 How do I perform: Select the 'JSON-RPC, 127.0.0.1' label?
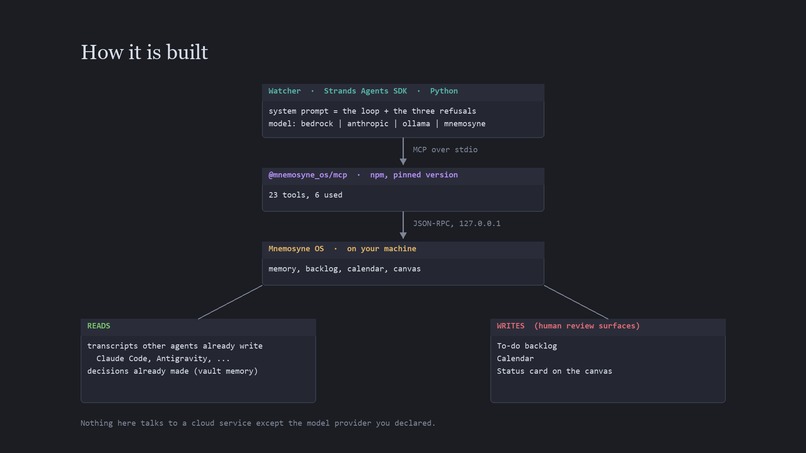[456, 223]
